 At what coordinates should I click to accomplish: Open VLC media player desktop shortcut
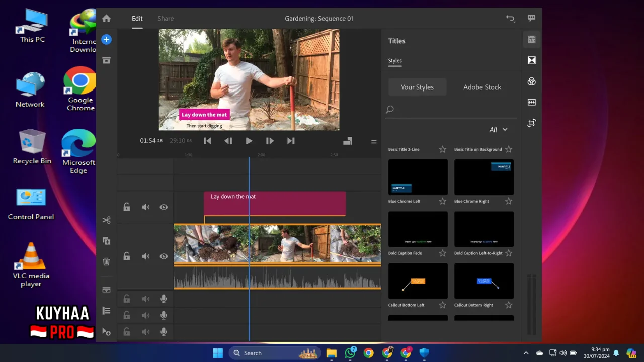31,264
